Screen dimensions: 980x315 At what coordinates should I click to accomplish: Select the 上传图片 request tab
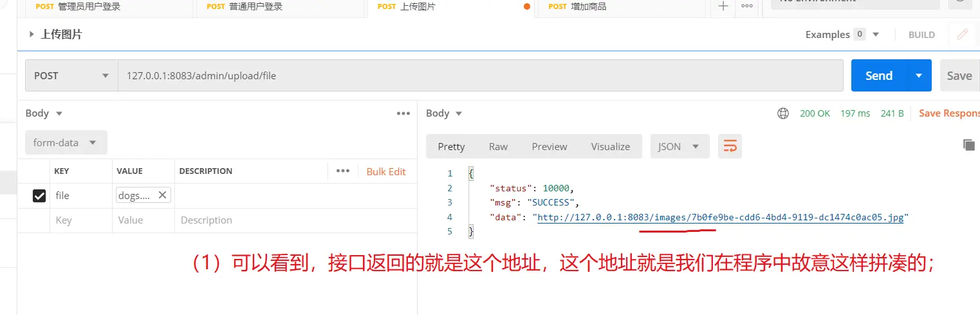pyautogui.click(x=407, y=6)
